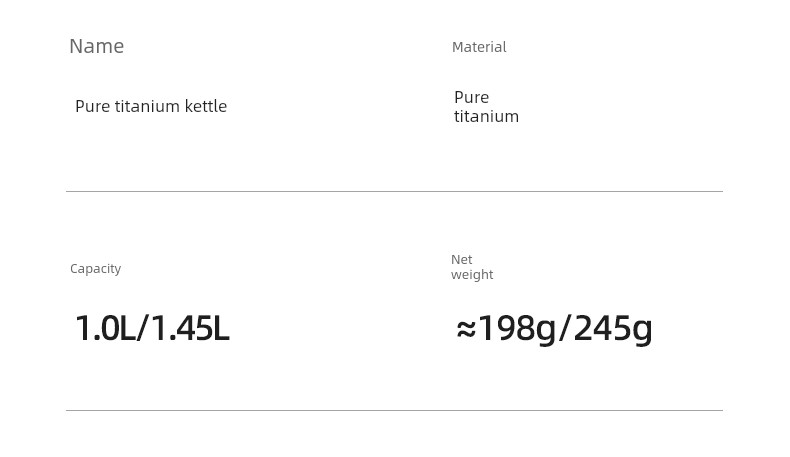This screenshot has height=457, width=790.
Task: Click the word kettle in product name
Action: pos(206,106)
